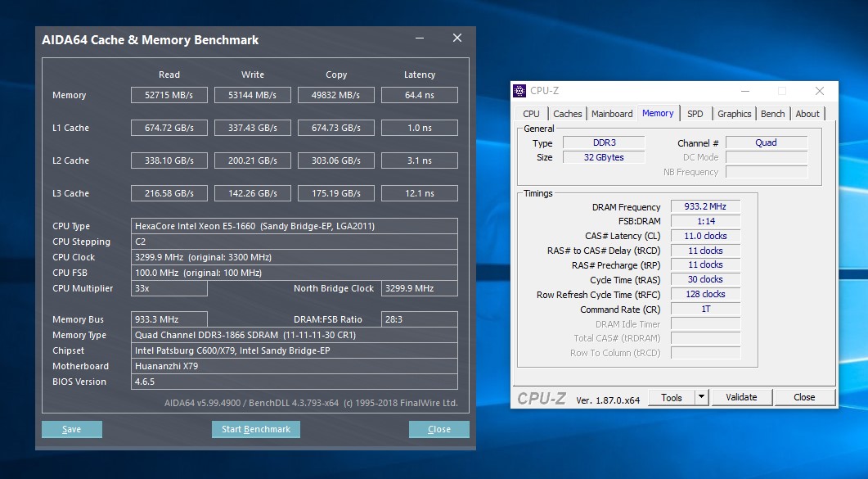This screenshot has width=868, height=479.
Task: Click the CAS# Latency value 11.0 clocks
Action: (x=705, y=235)
